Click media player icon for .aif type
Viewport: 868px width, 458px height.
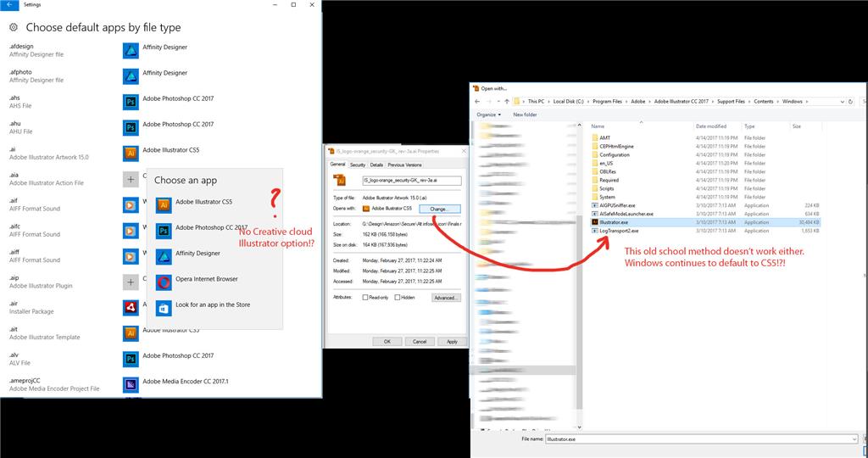tap(131, 205)
